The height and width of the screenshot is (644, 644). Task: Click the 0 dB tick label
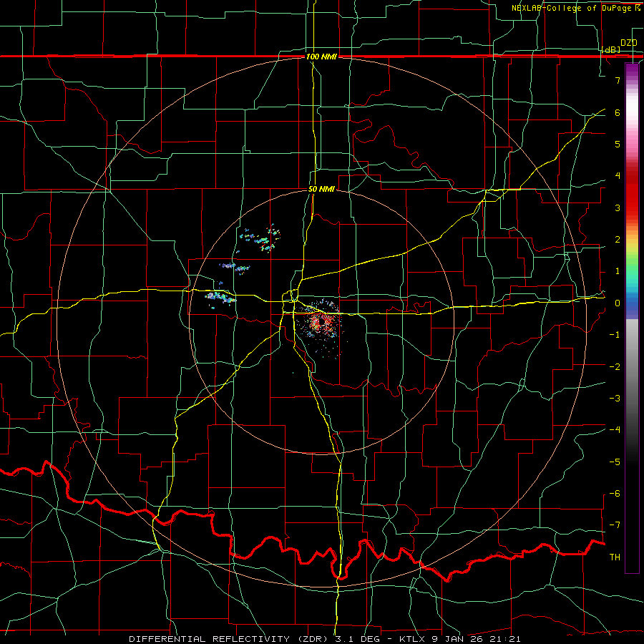pos(618,303)
